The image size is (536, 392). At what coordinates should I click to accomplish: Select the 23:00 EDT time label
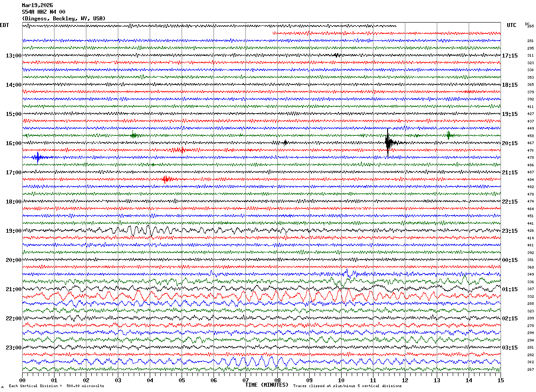14,347
